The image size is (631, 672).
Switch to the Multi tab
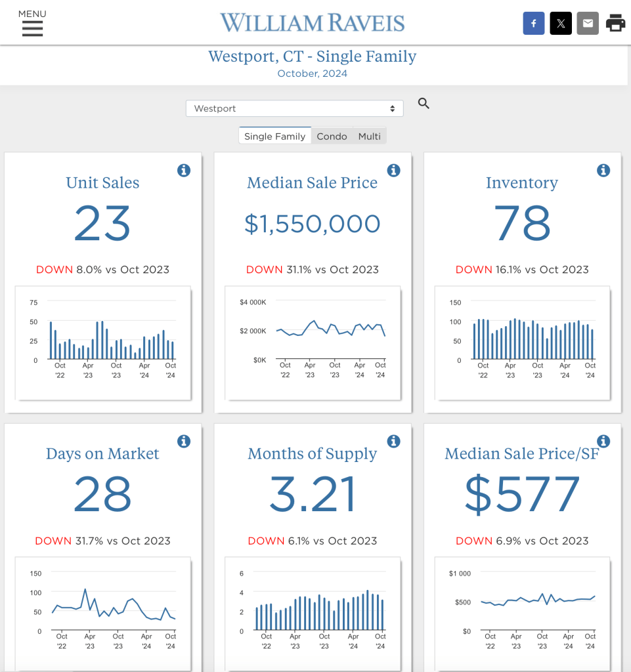(x=369, y=136)
